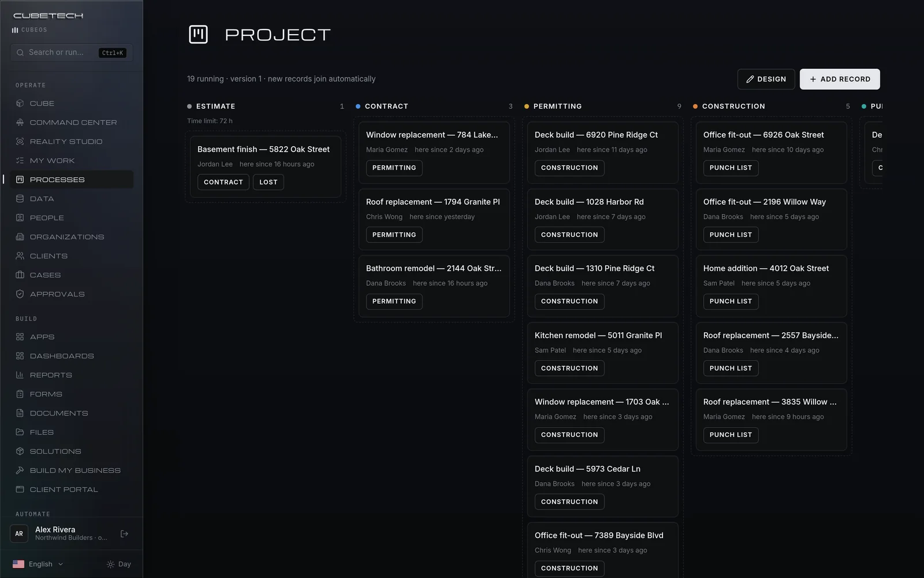The width and height of the screenshot is (924, 578).
Task: Open Bathroom remodel 2144 Oak card title
Action: 434,268
